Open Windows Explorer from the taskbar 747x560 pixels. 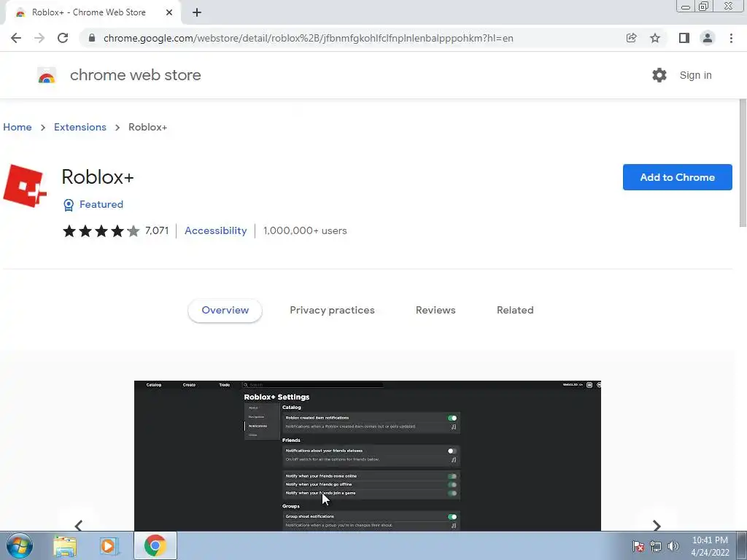coord(65,546)
